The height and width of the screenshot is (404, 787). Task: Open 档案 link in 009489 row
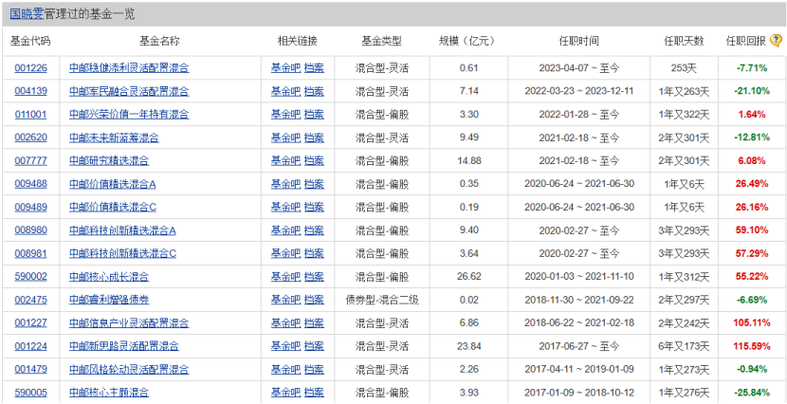[x=314, y=207]
